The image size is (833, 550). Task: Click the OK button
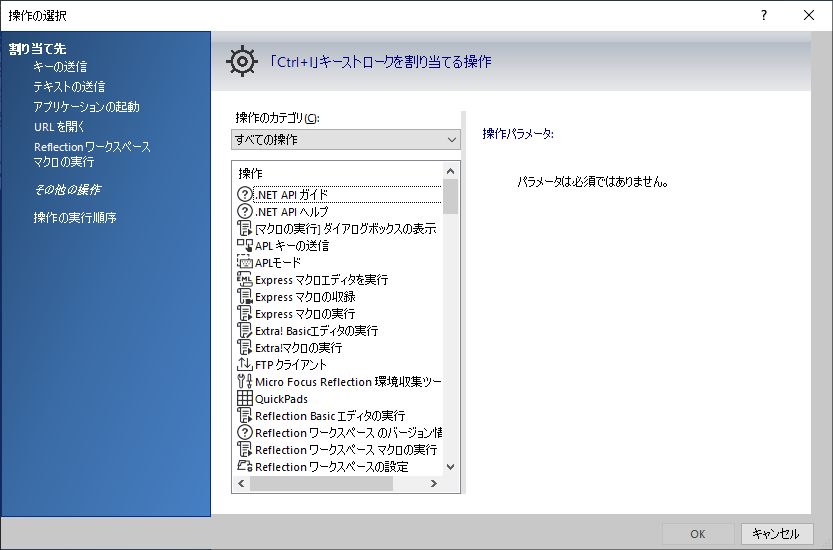698,534
